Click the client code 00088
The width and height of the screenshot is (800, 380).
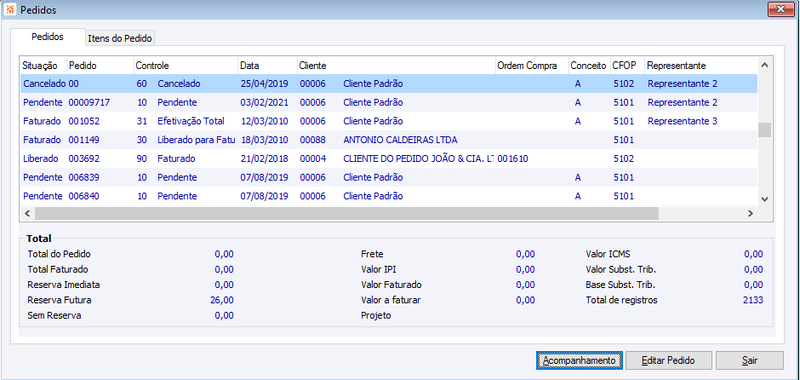pyautogui.click(x=313, y=140)
